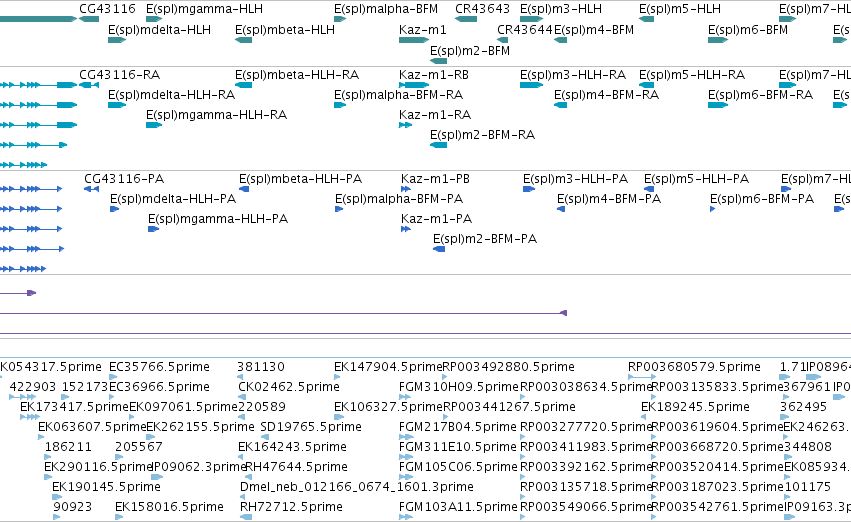
Task: Select the 362495 EST label
Action: (x=804, y=408)
